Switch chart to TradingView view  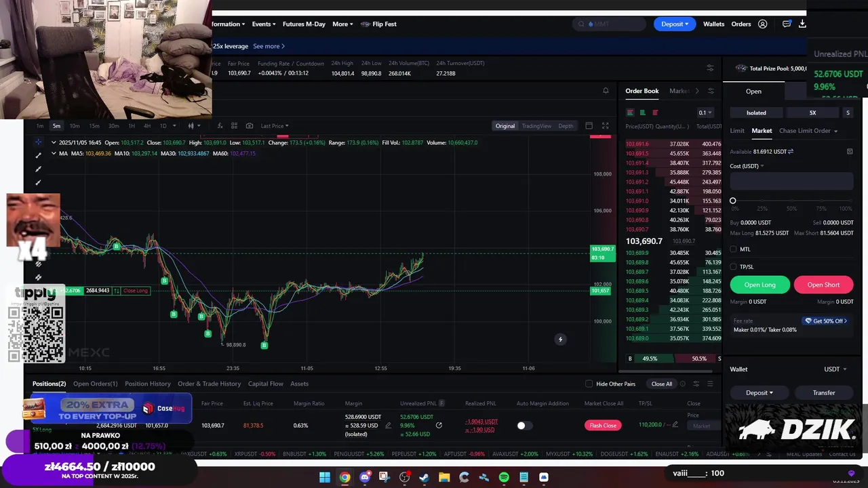(536, 125)
